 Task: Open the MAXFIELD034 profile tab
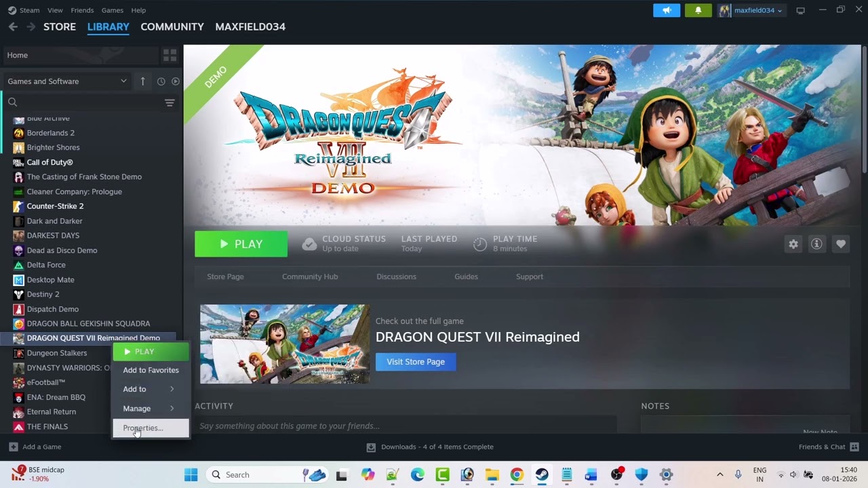coord(250,26)
